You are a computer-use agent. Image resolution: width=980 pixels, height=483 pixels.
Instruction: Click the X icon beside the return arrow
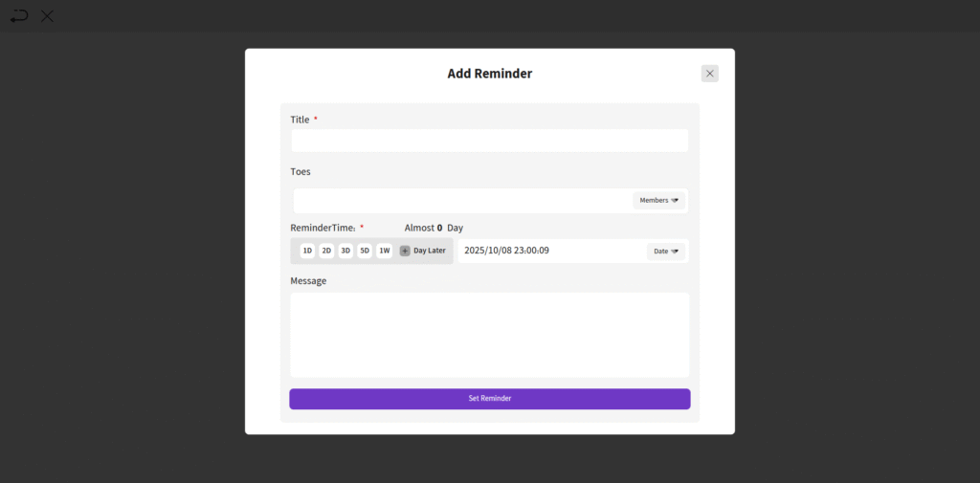(x=47, y=15)
